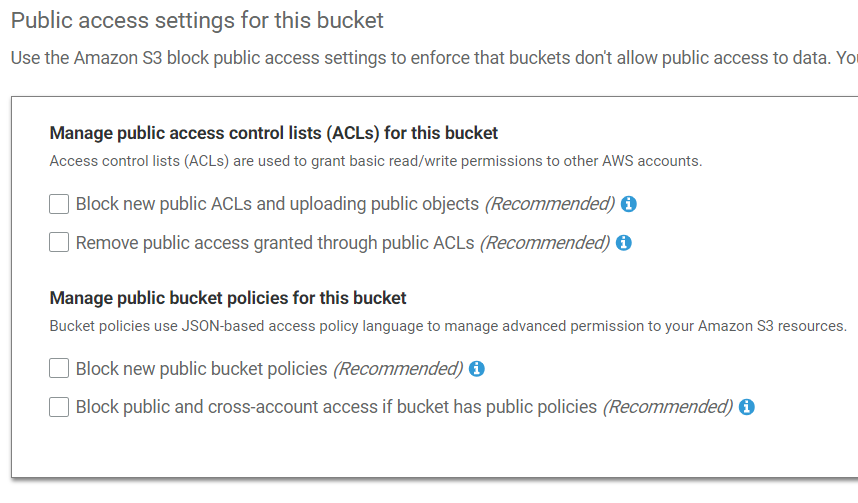This screenshot has height=503, width=858.
Task: Click info icon beside cross-account access option
Action: pyautogui.click(x=747, y=407)
